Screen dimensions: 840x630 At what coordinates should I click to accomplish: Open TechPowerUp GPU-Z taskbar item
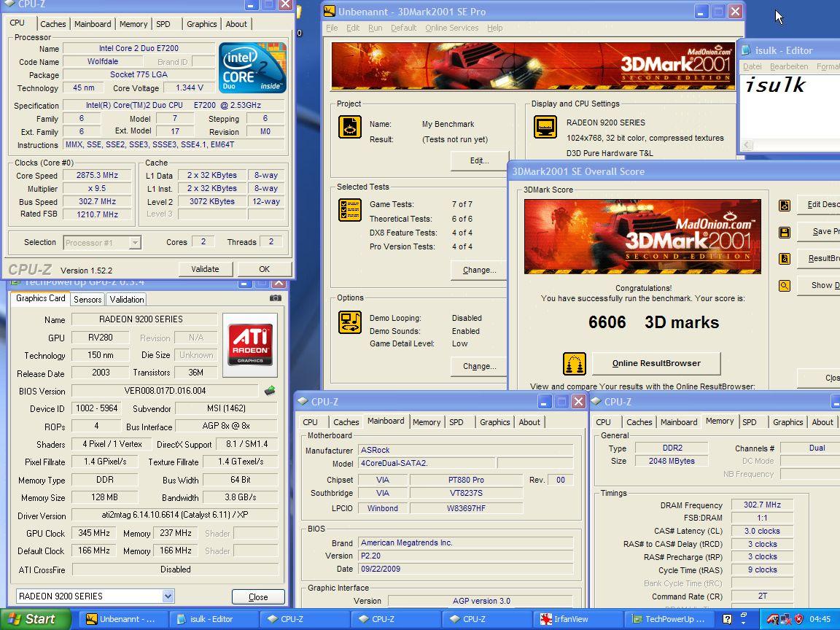(x=671, y=619)
